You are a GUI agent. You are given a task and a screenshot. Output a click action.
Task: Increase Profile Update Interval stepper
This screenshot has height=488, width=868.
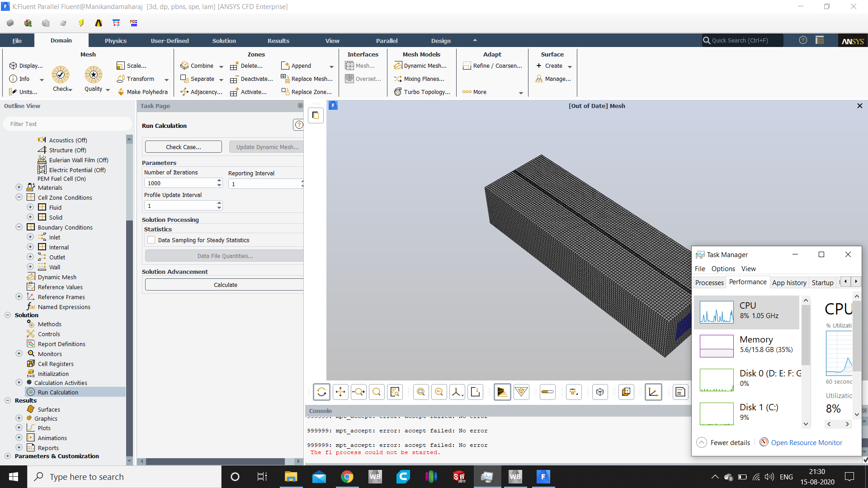(219, 203)
